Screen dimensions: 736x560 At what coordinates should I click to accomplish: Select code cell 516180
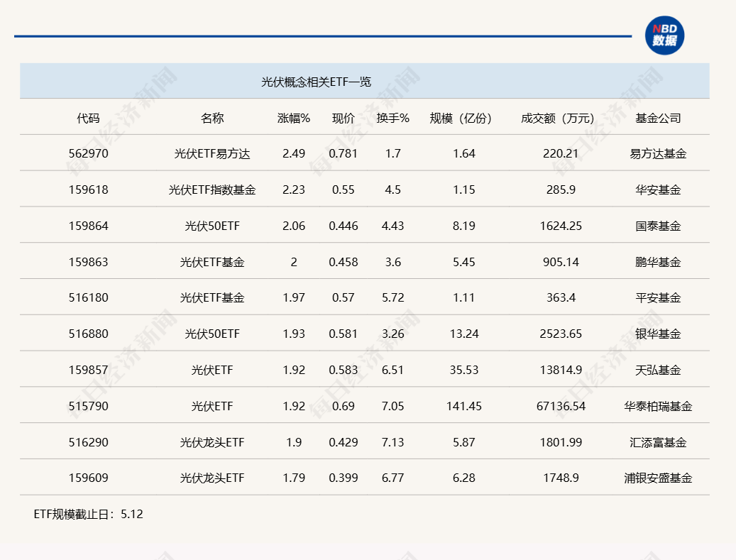click(x=88, y=297)
